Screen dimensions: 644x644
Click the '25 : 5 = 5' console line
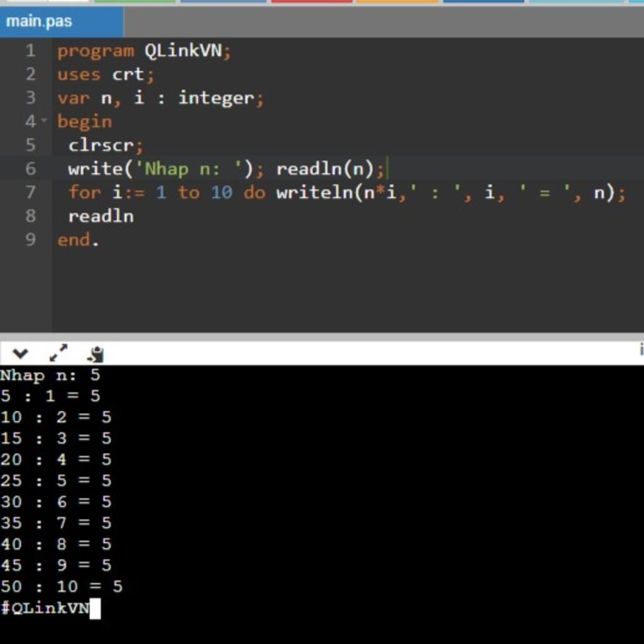(56, 481)
